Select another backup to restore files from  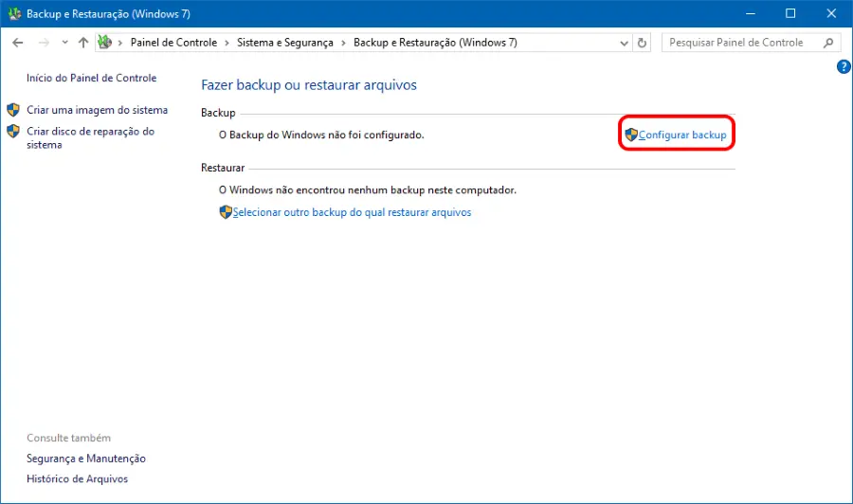[x=352, y=212]
